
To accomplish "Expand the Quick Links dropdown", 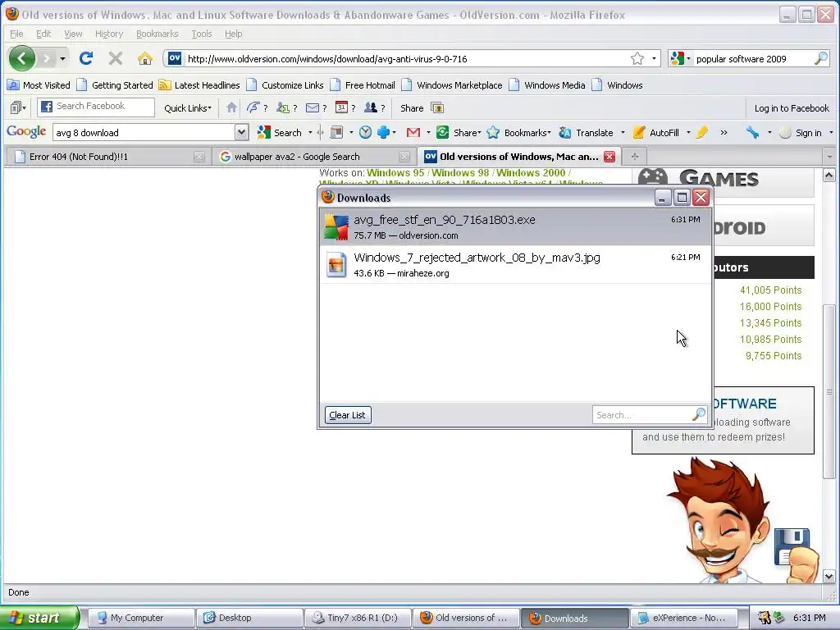I will point(188,108).
